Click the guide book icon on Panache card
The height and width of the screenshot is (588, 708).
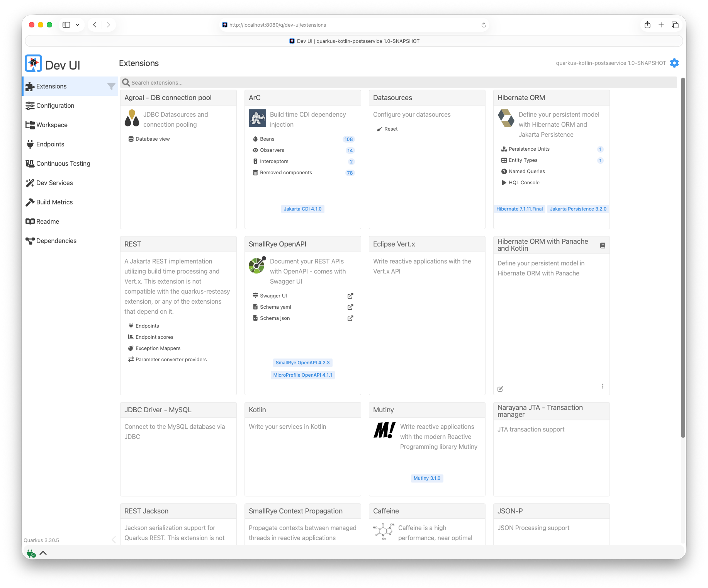(603, 245)
